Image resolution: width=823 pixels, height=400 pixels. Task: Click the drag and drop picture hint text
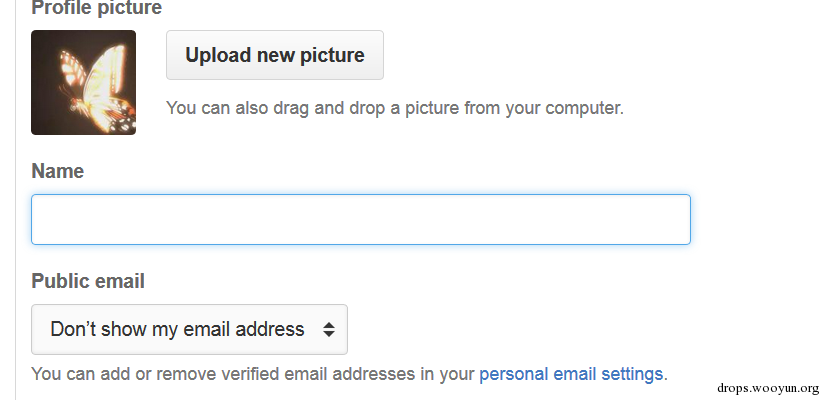[395, 108]
